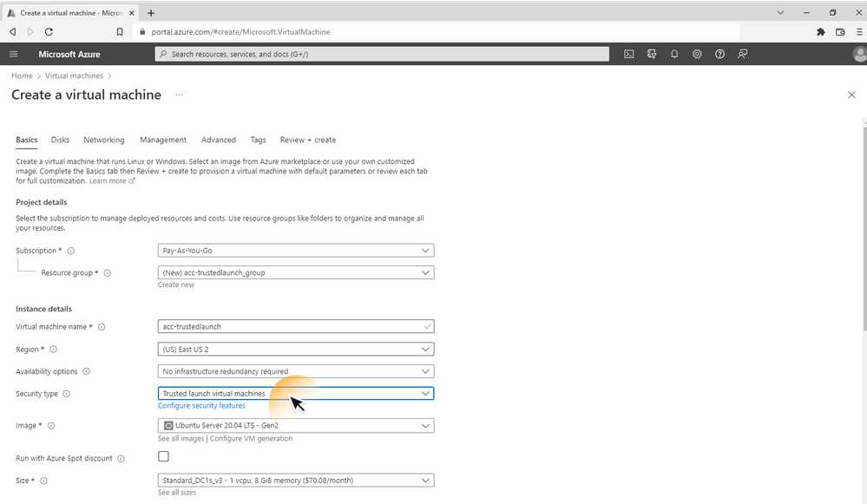
Task: Click the Configure VM generation link
Action: pyautogui.click(x=251, y=438)
